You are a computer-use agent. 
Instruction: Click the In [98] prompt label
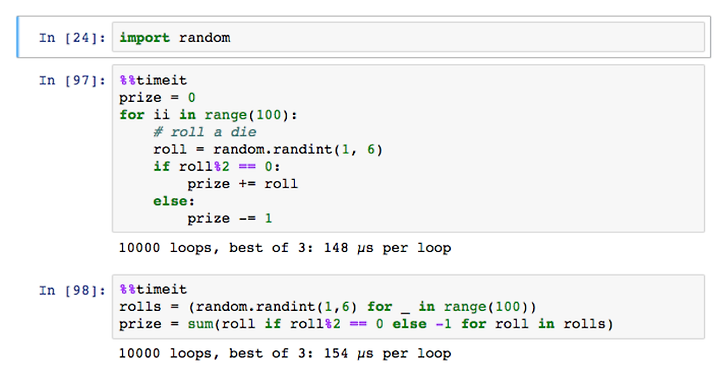pos(72,291)
